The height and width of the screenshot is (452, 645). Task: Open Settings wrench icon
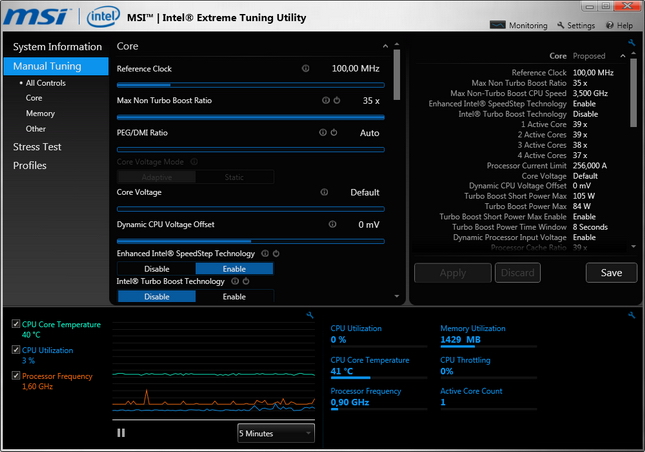(x=561, y=25)
